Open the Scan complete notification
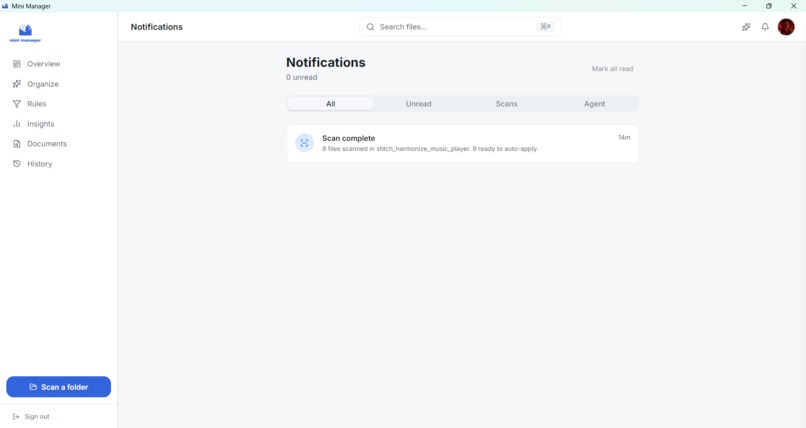 [463, 143]
